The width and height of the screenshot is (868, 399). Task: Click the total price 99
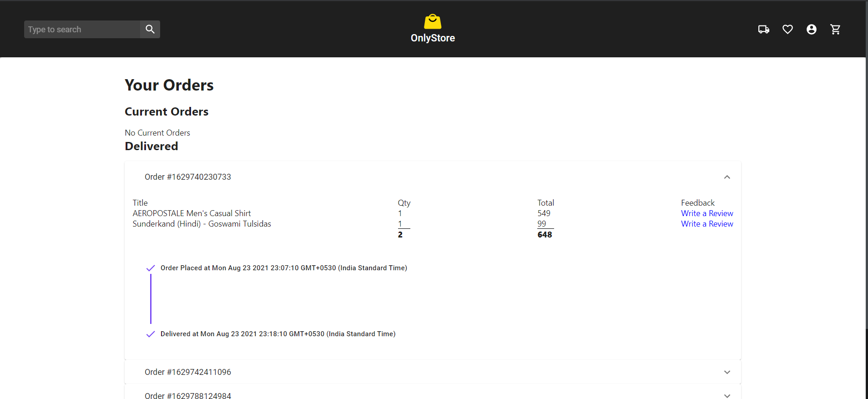click(x=541, y=224)
